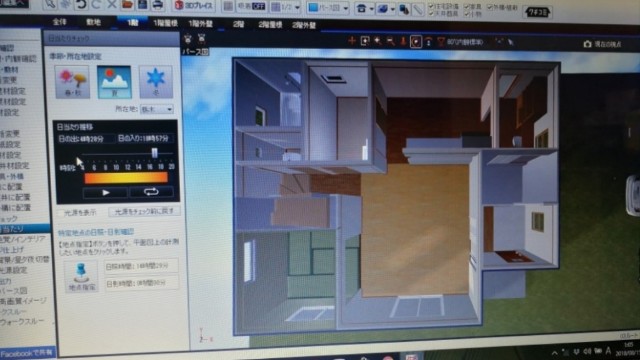Toggle the 吸着 OFF snap switch

pos(252,7)
